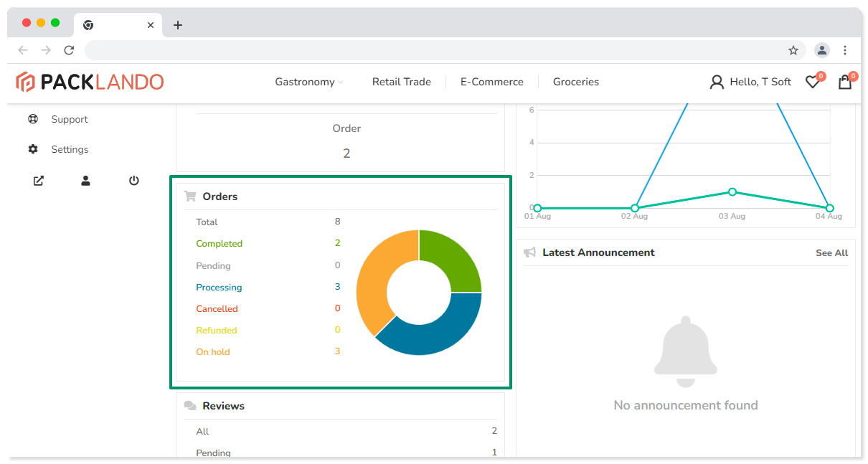
Task: Click the Processing orders link
Action: (x=219, y=288)
